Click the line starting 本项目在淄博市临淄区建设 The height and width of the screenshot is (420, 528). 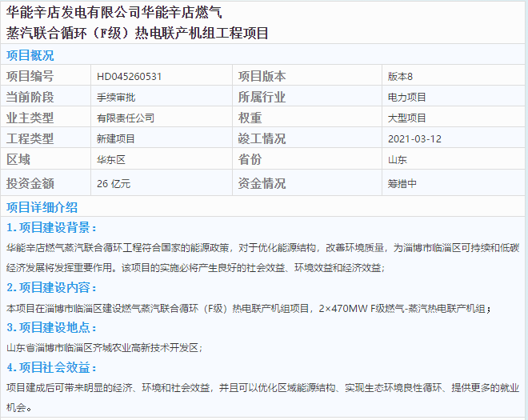coord(249,309)
